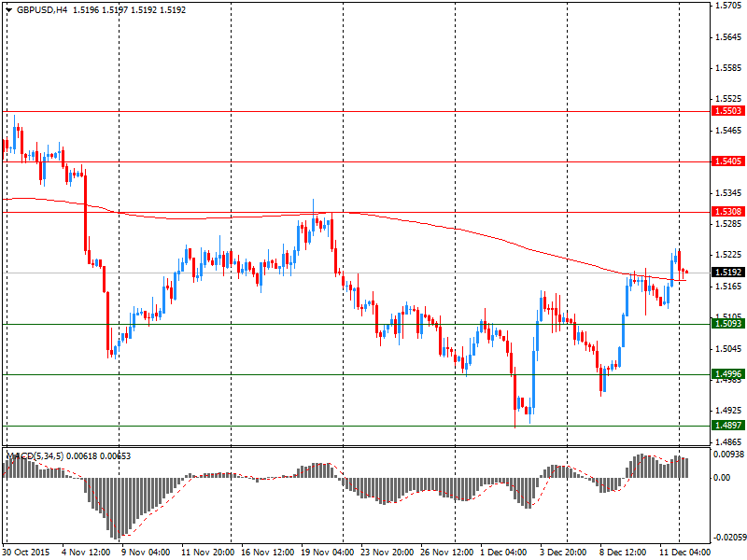Click the 1.4925 price scale value
The image size is (747, 560).
[728, 411]
